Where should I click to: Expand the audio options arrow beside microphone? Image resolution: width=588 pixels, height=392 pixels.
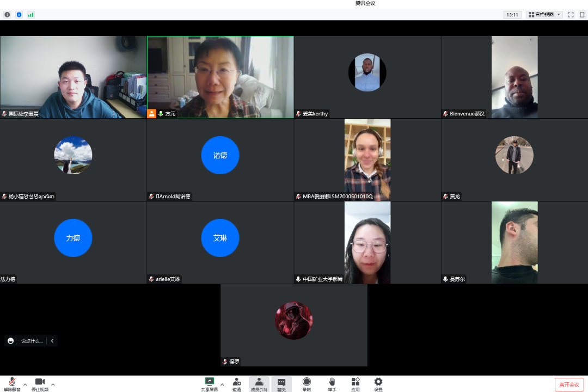[x=25, y=384]
